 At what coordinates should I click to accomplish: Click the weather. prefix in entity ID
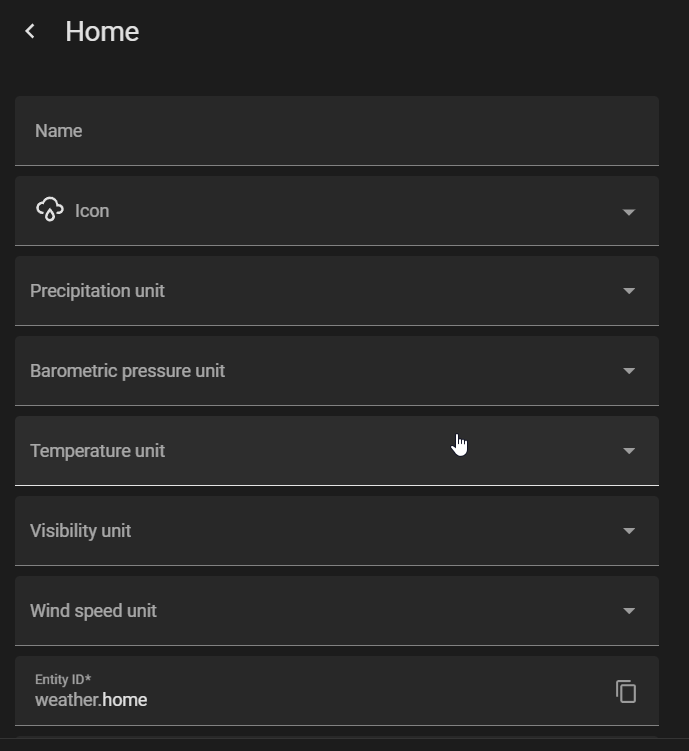68,700
